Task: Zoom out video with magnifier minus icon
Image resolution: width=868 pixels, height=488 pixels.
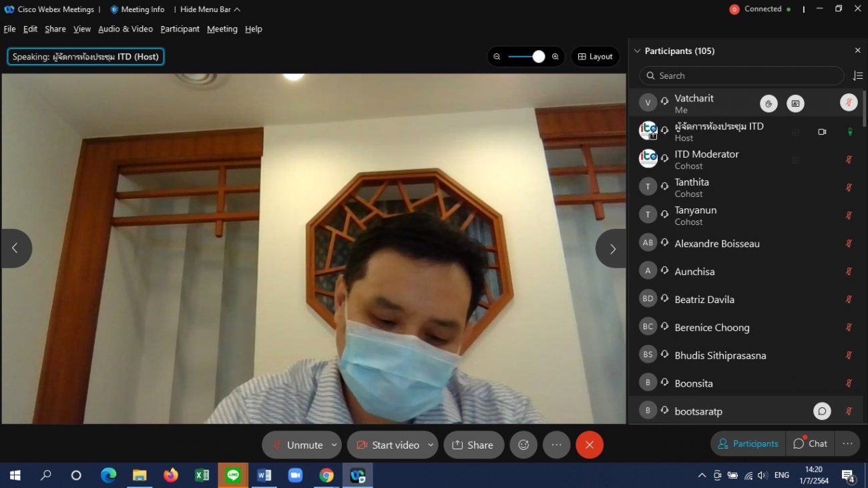Action: tap(497, 57)
